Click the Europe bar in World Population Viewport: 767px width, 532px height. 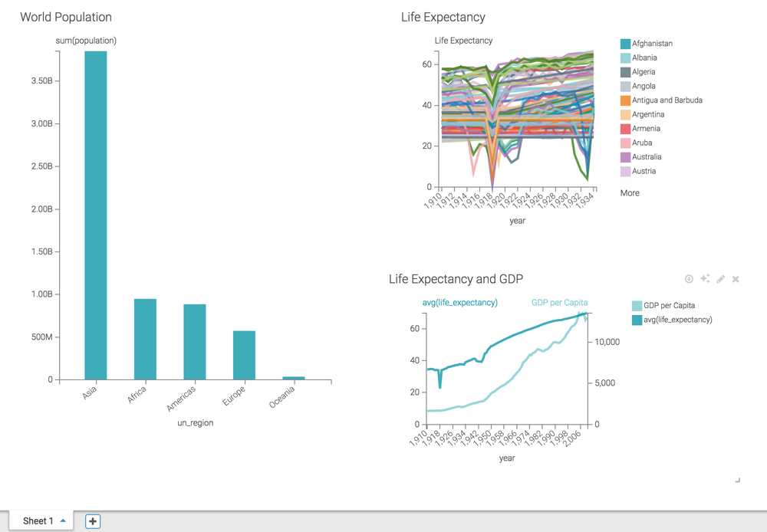244,355
